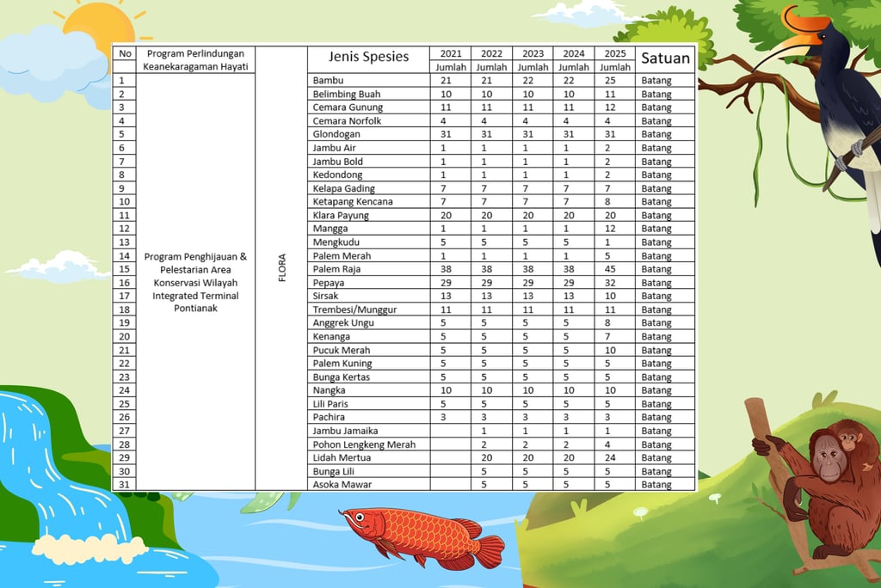Click the "Ketapang Kencana" species cell

pos(368,202)
